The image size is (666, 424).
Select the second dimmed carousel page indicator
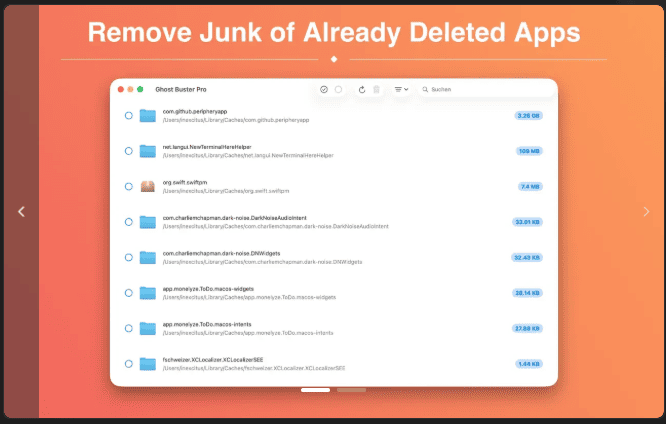coord(351,390)
